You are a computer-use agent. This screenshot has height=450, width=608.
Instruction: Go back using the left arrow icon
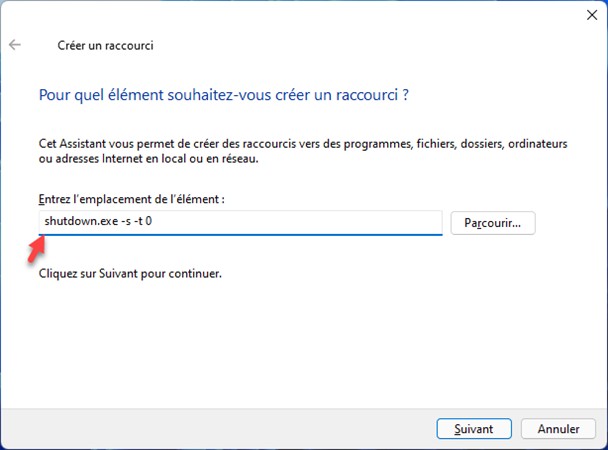(x=15, y=45)
